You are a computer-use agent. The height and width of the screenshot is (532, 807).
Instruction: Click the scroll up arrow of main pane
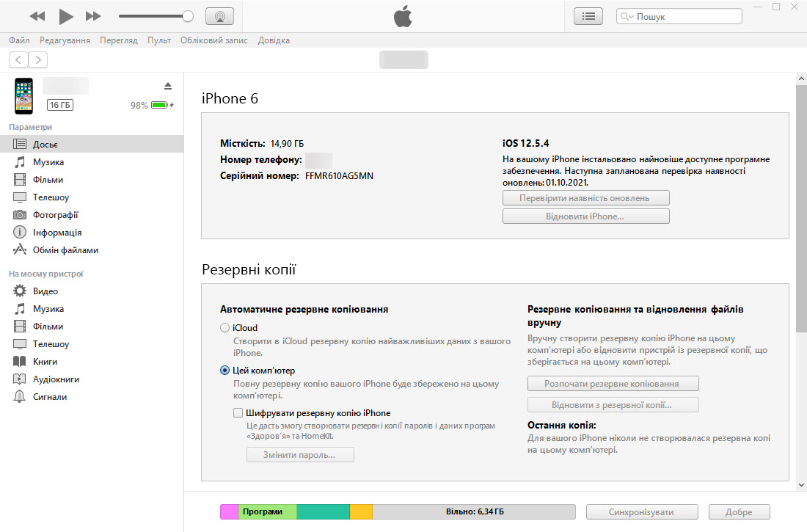[x=801, y=79]
